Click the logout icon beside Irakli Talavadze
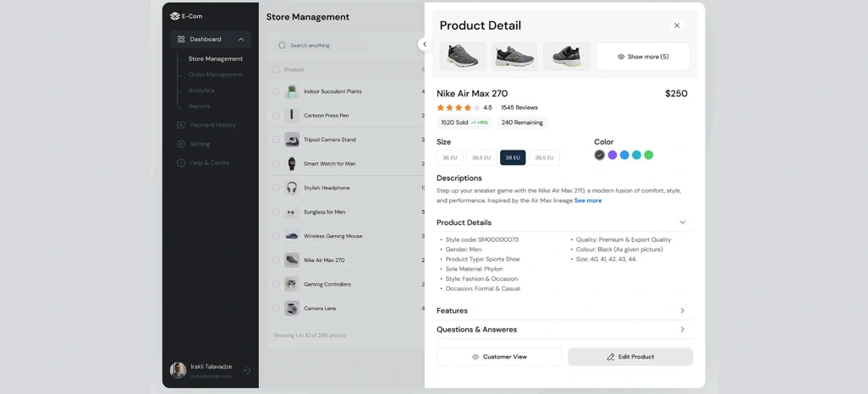868x394 pixels. click(247, 370)
